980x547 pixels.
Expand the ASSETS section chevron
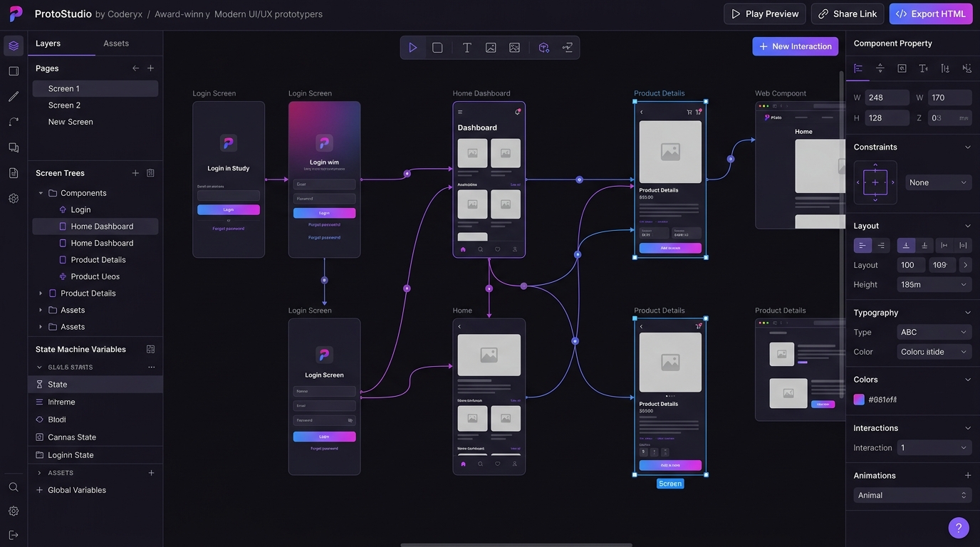(40, 473)
